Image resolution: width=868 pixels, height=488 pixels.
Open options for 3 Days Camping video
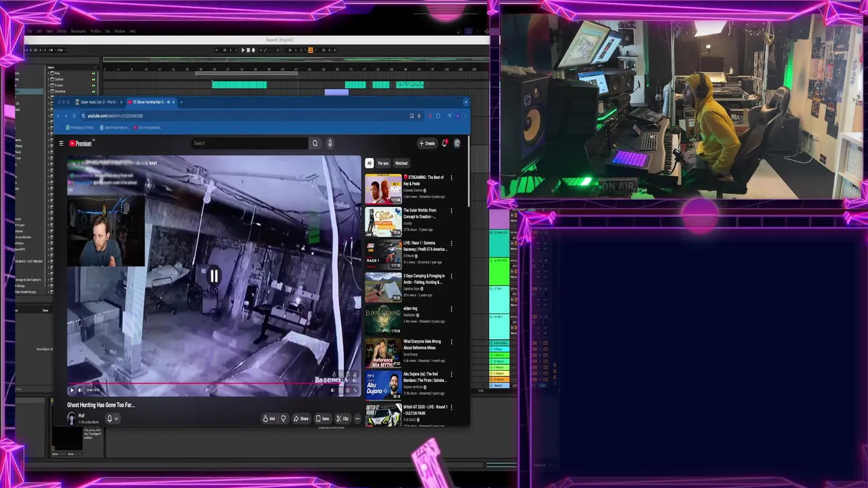point(452,277)
